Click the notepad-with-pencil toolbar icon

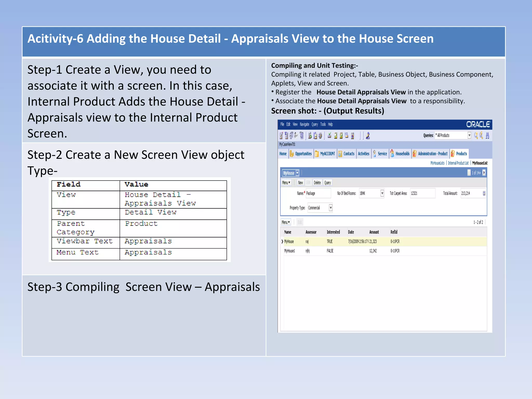pos(281,135)
